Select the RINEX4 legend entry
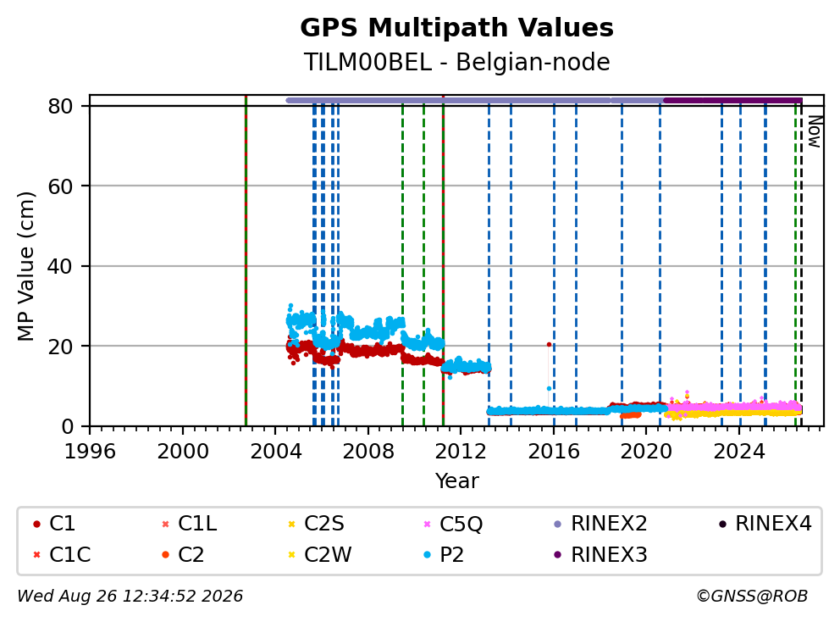 765,524
